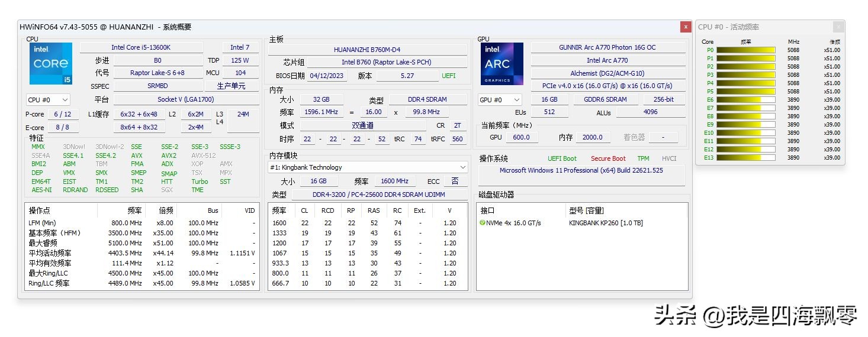Click the P-core count 6 / 12
Viewport: 868px width, 337px height.
click(x=62, y=114)
